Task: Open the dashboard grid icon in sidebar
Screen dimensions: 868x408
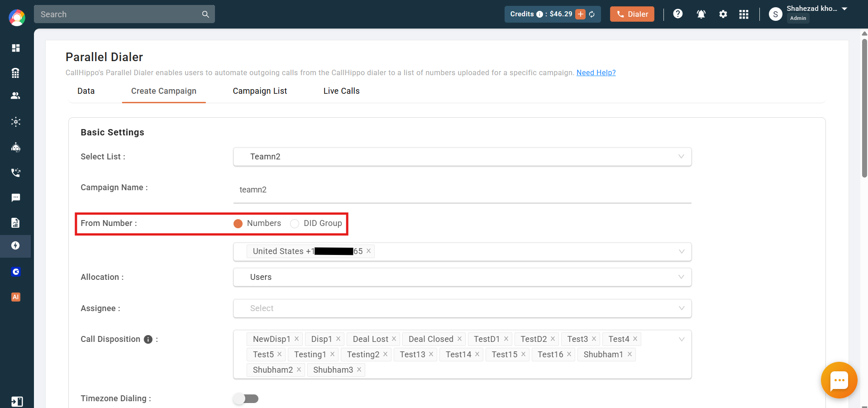Action: pos(16,48)
